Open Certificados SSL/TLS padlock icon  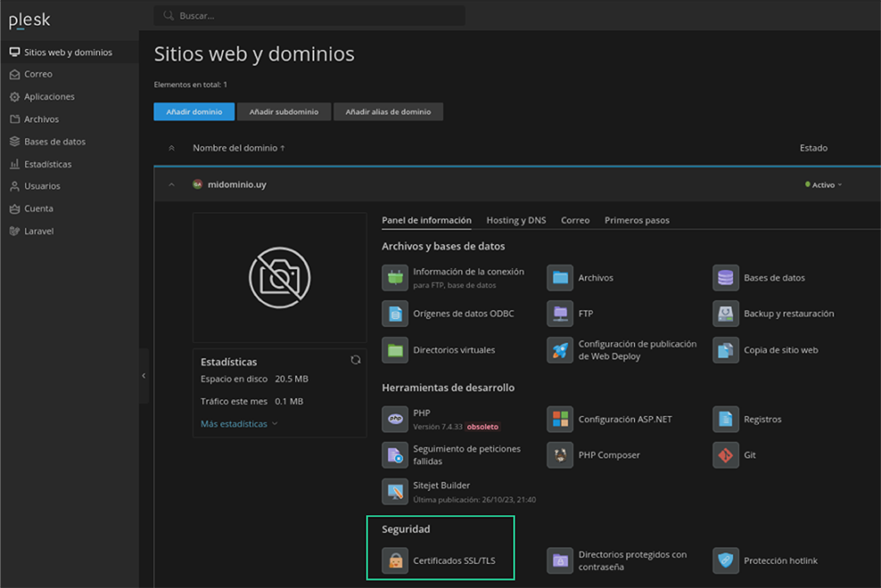pos(395,560)
